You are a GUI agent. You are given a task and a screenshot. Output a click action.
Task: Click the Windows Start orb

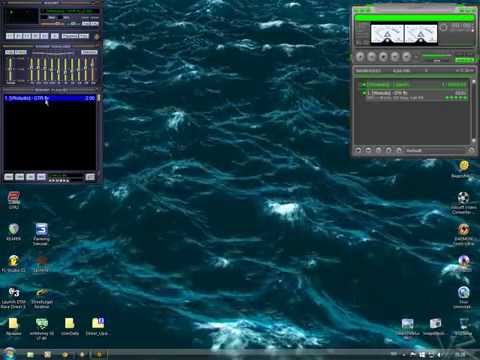(x=9, y=353)
